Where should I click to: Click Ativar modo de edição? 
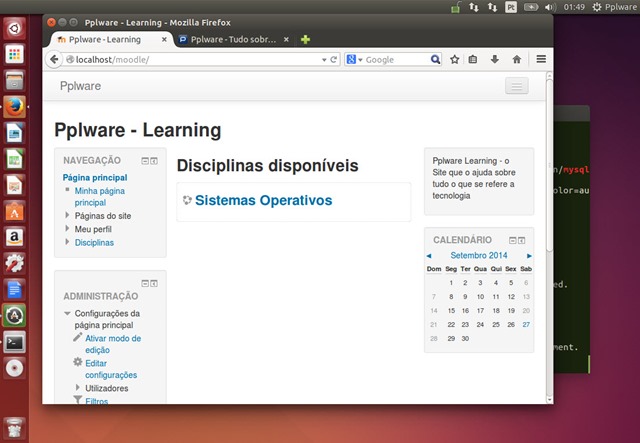pos(113,344)
